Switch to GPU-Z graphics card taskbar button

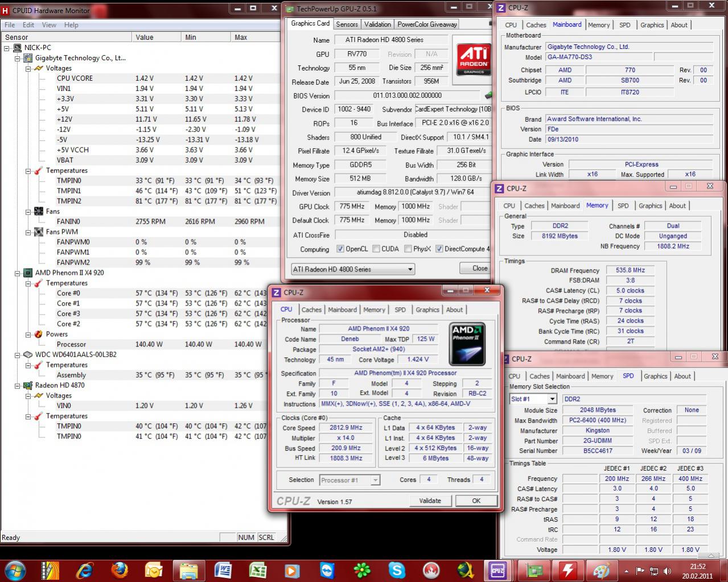[534, 569]
